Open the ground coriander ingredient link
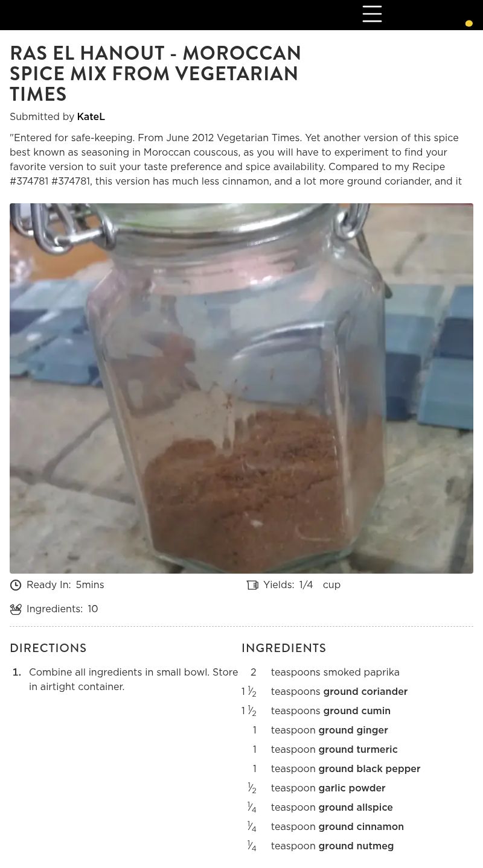 pyautogui.click(x=365, y=691)
